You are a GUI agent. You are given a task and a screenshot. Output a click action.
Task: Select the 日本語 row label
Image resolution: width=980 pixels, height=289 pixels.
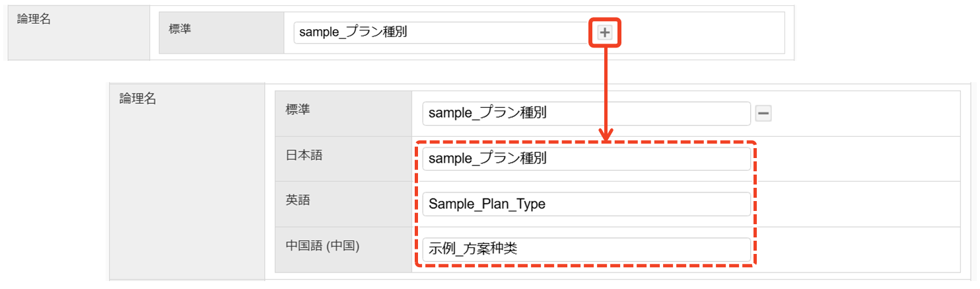tap(298, 155)
